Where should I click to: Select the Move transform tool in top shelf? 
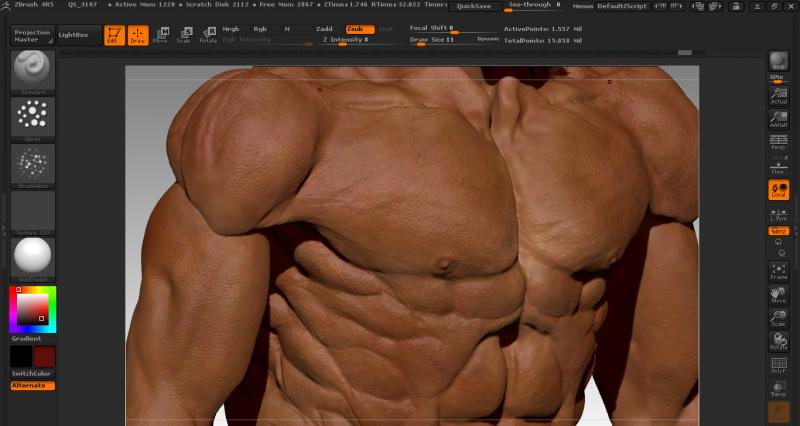coord(161,35)
